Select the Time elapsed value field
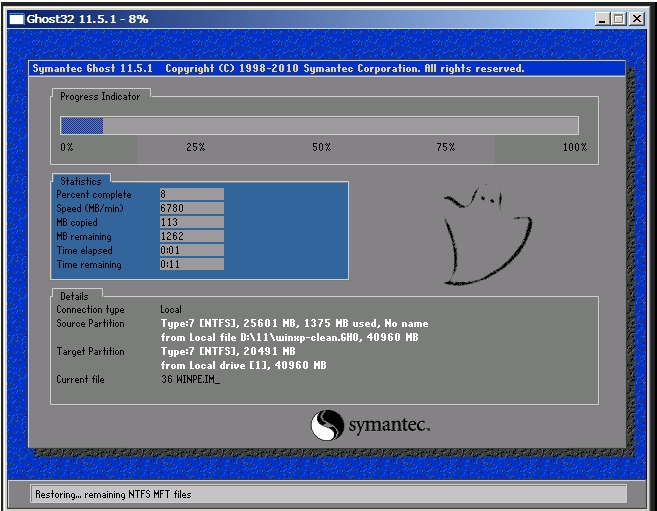The image size is (657, 511). click(192, 250)
